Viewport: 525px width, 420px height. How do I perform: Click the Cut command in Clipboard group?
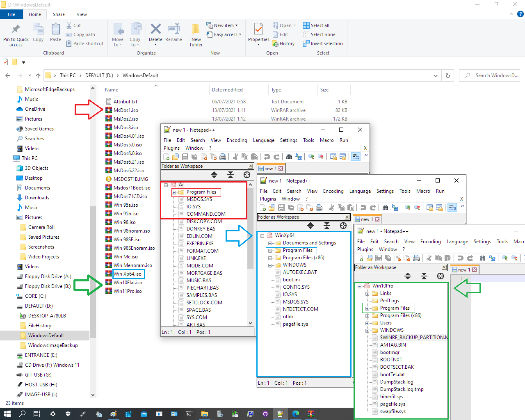click(x=74, y=25)
